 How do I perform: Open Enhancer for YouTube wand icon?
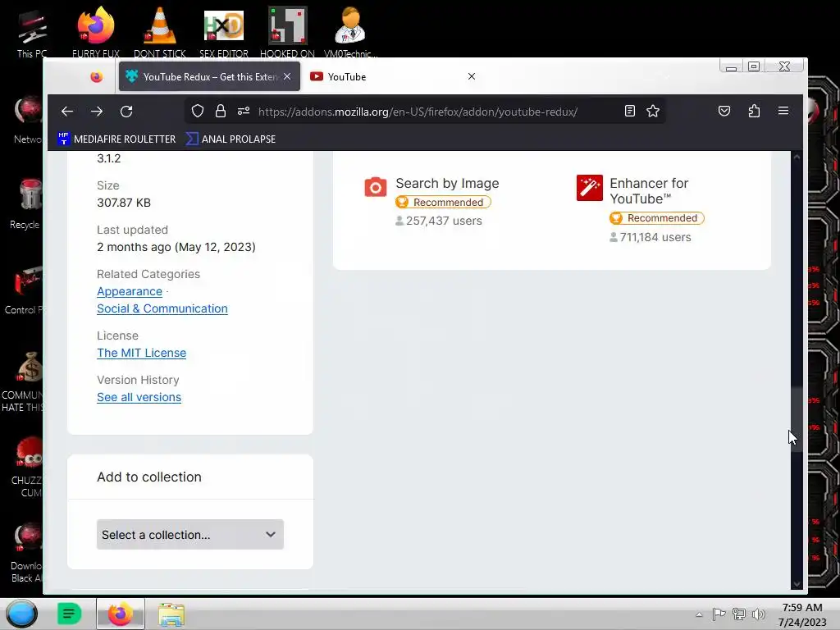pos(589,188)
